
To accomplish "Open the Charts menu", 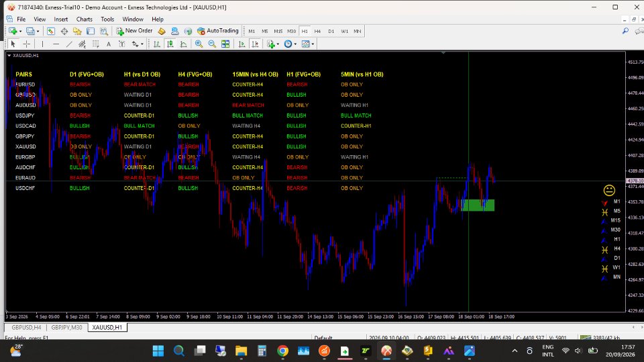I will tap(85, 19).
